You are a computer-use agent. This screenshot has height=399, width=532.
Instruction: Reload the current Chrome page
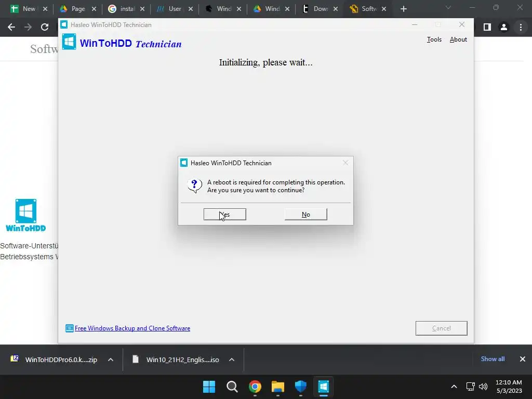[x=45, y=27]
